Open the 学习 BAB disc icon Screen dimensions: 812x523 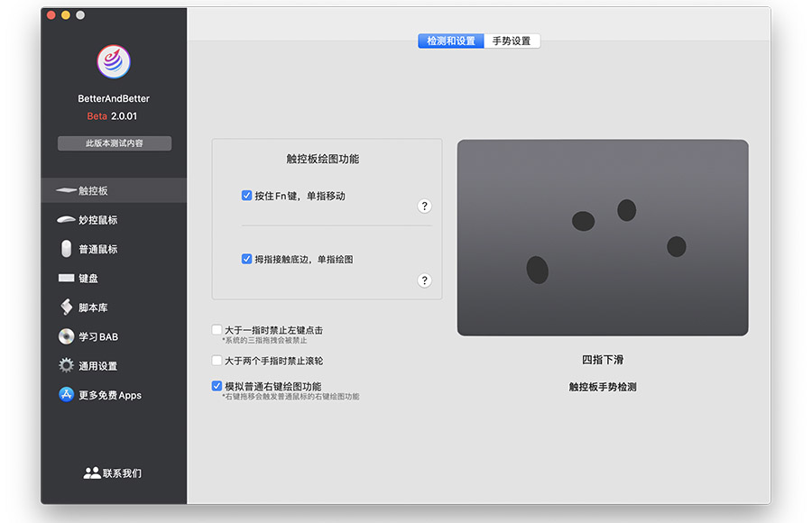66,336
